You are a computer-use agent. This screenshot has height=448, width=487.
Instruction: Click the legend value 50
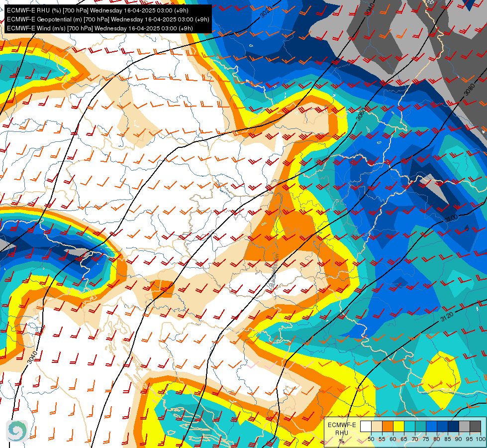pos(371,439)
